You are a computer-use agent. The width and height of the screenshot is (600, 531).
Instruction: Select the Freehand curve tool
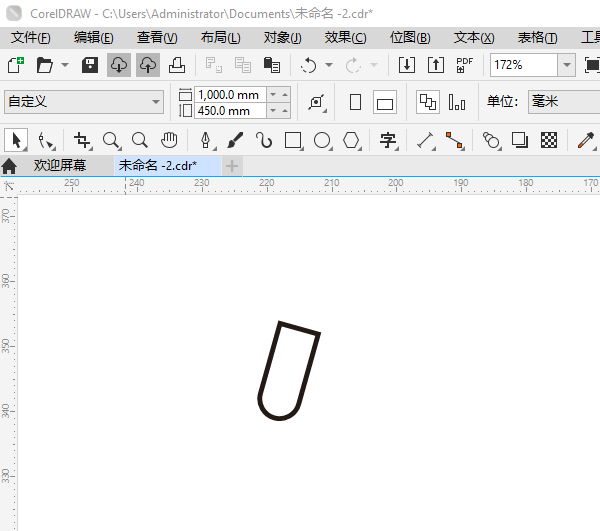pyautogui.click(x=264, y=140)
